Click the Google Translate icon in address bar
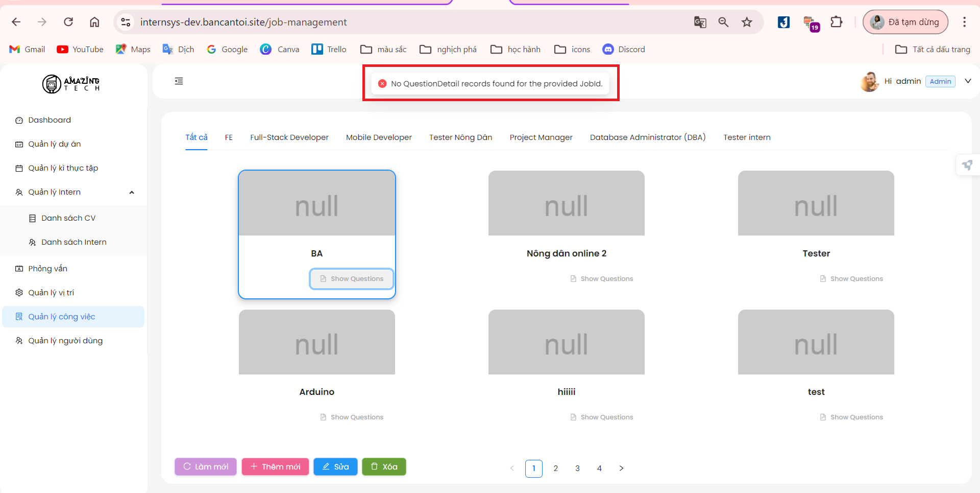This screenshot has height=493, width=980. coord(700,22)
